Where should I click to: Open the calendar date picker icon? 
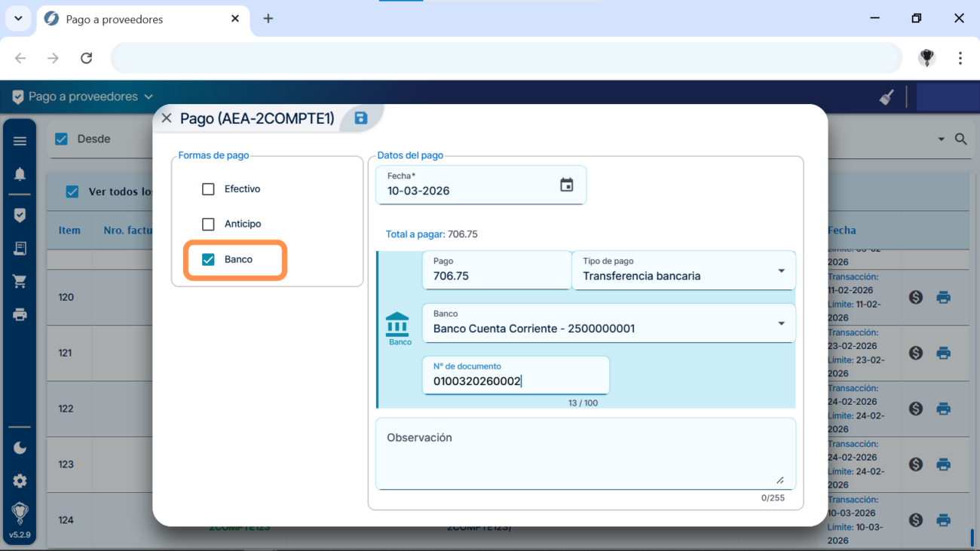tap(567, 185)
